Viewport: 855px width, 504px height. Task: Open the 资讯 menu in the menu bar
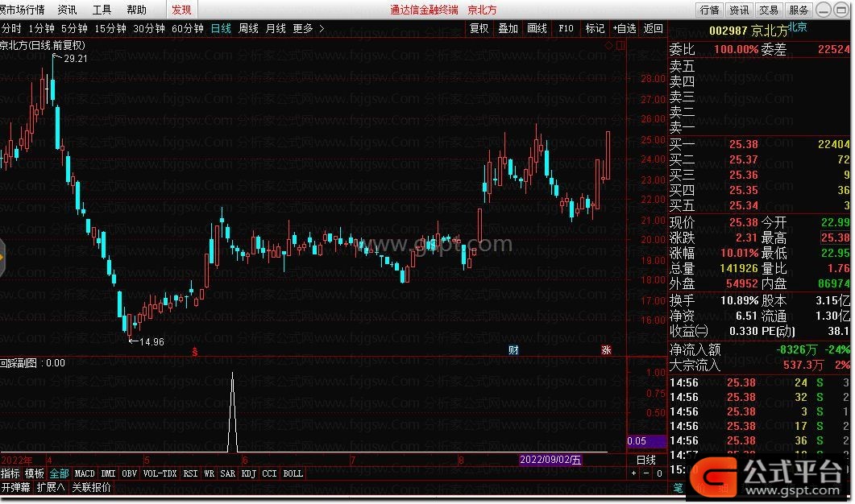(x=67, y=10)
